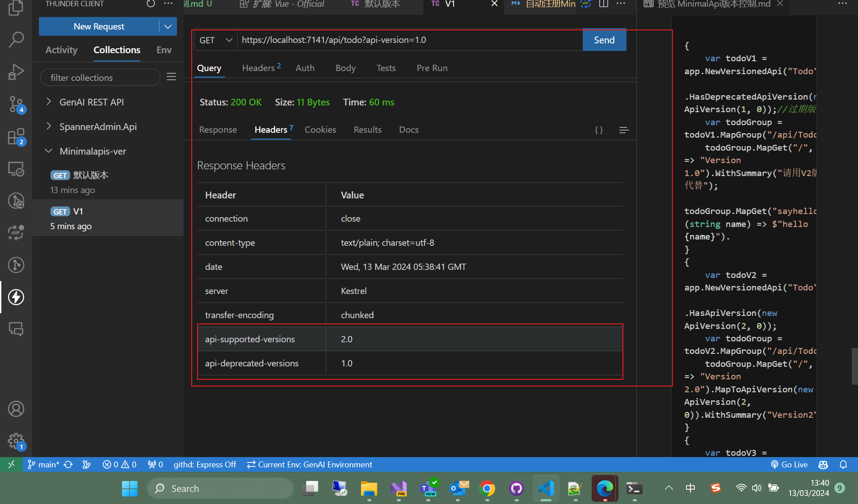Open Source Control view with badge 4
Screen dimensions: 858x504
pos(16,104)
